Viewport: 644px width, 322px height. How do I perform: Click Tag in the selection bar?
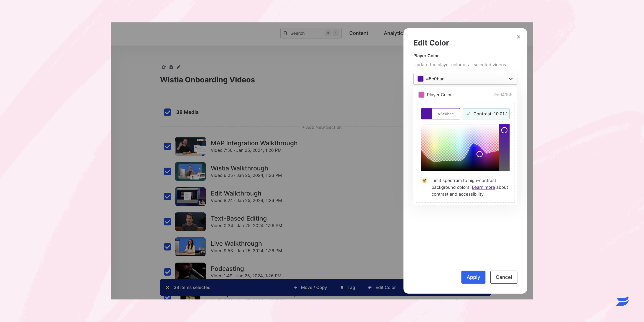click(x=351, y=287)
